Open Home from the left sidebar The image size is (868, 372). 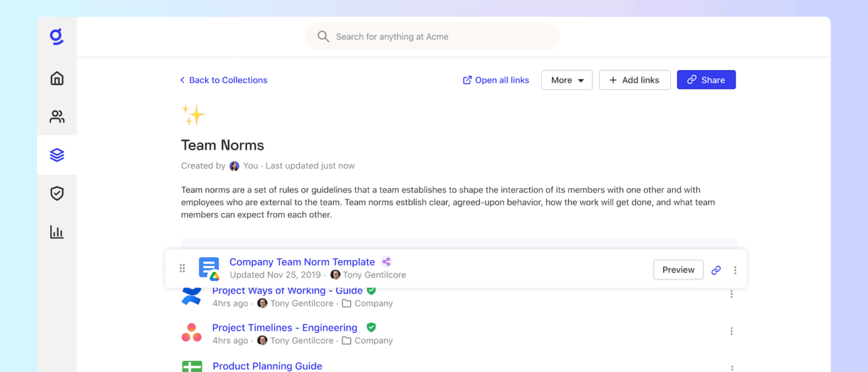57,78
